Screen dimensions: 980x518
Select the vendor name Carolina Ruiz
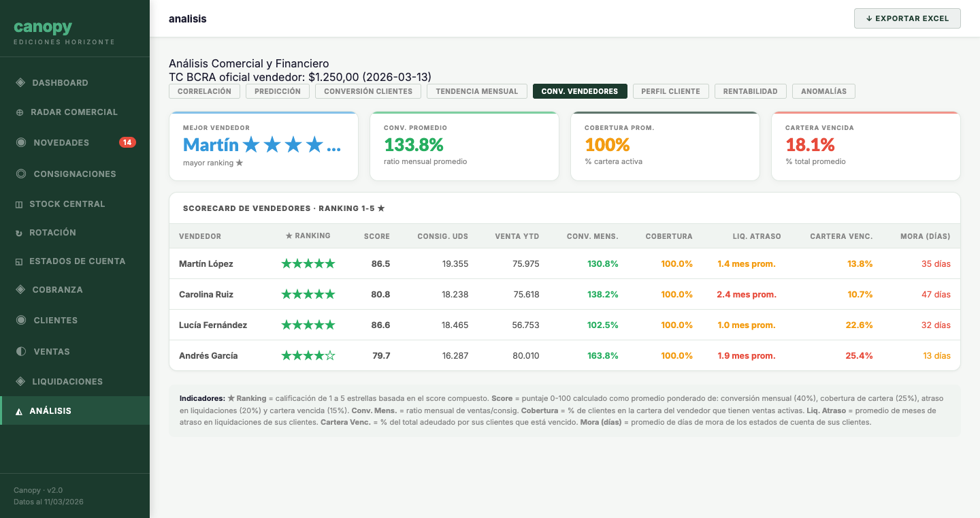(x=206, y=294)
